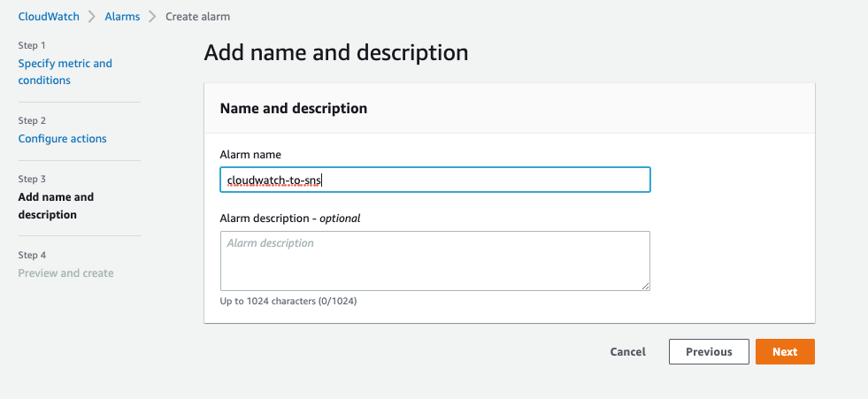Click inside the Alarm description text area

pyautogui.click(x=434, y=261)
